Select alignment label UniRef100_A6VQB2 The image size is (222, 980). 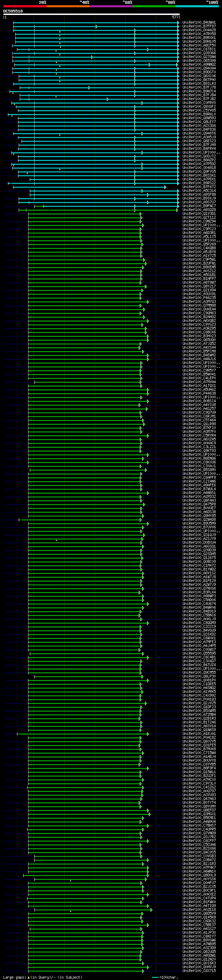(x=199, y=321)
